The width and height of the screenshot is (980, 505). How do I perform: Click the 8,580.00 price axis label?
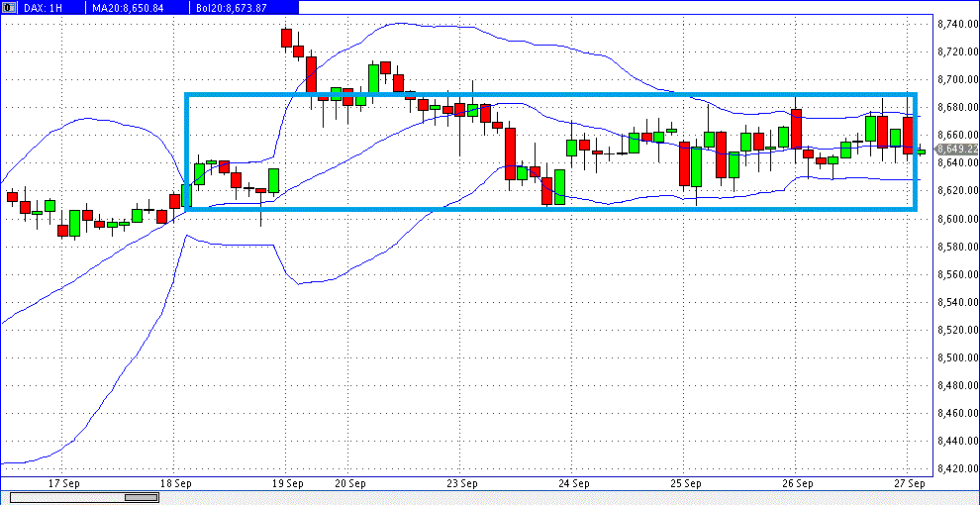point(958,247)
